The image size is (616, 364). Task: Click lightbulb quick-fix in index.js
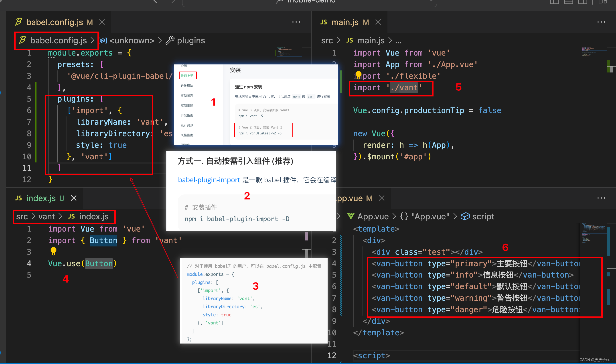(53, 251)
